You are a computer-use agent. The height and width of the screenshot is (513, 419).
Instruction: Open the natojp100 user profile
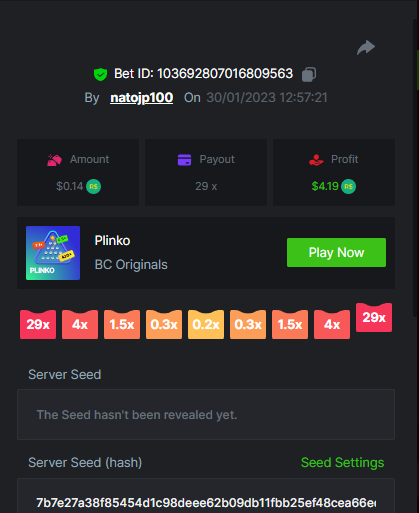pyautogui.click(x=141, y=98)
